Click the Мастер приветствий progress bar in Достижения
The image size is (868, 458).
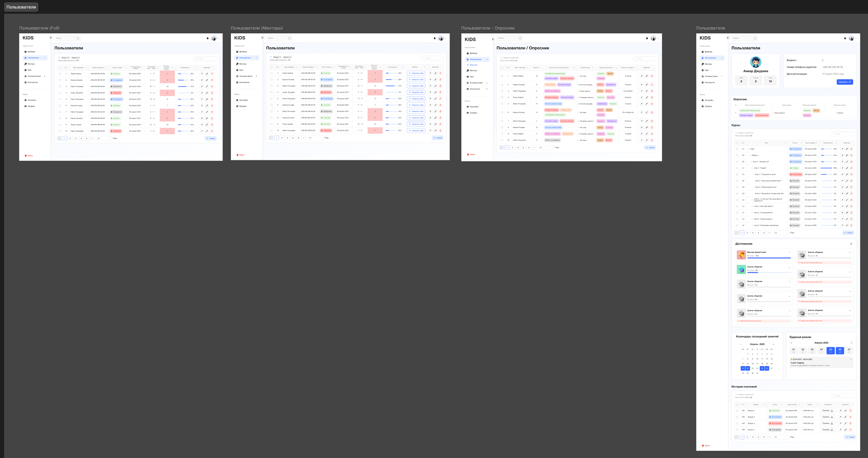[769, 258]
